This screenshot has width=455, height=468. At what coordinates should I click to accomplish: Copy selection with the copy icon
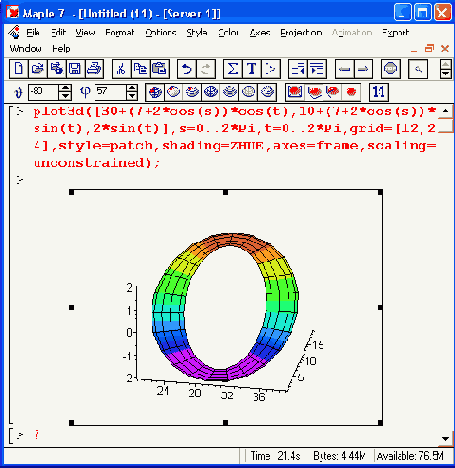tap(141, 69)
